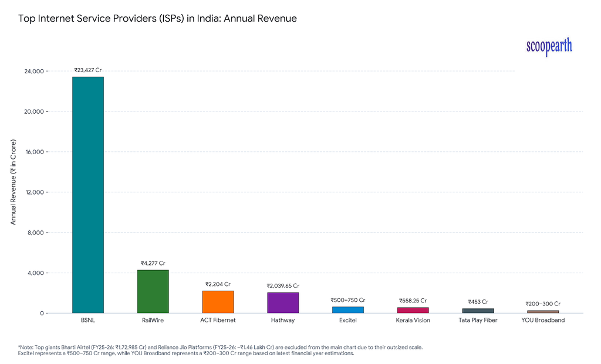Viewport: 601px width, 364px height.
Task: Click the ₹500–750 Cr value label
Action: 348,300
